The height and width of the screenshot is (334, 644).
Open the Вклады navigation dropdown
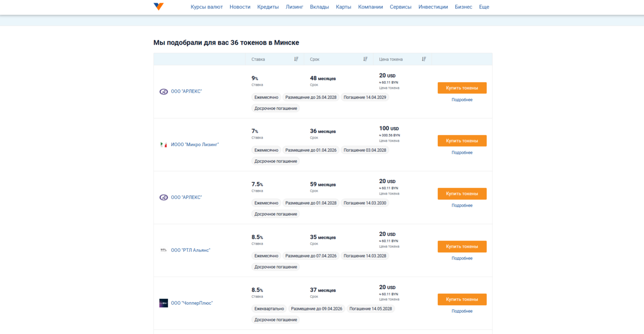coord(319,7)
